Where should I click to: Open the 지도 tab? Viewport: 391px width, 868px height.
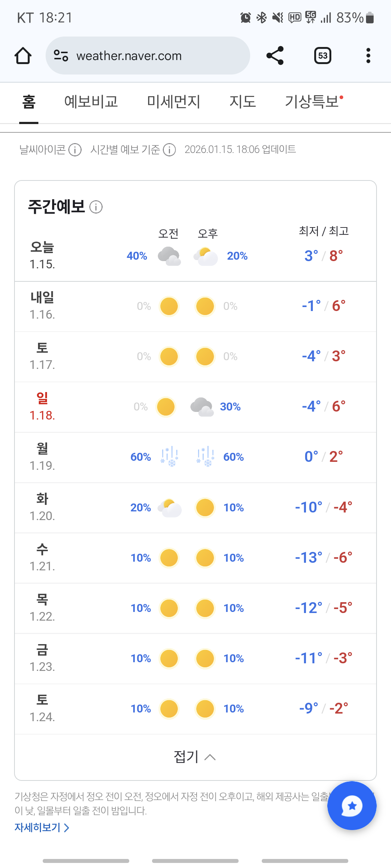243,102
